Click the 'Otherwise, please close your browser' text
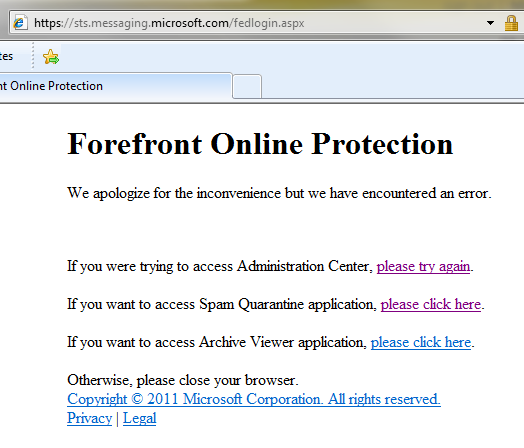The width and height of the screenshot is (524, 448). (x=183, y=380)
